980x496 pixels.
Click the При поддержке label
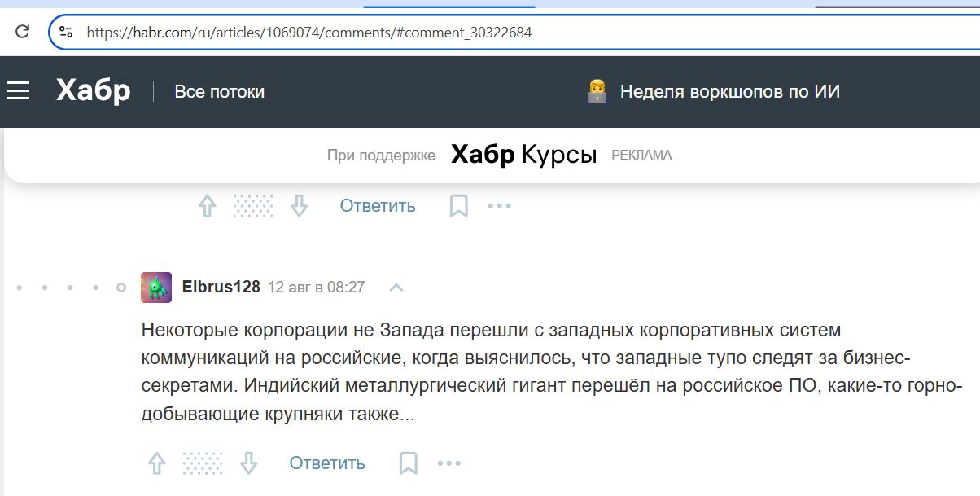point(381,155)
